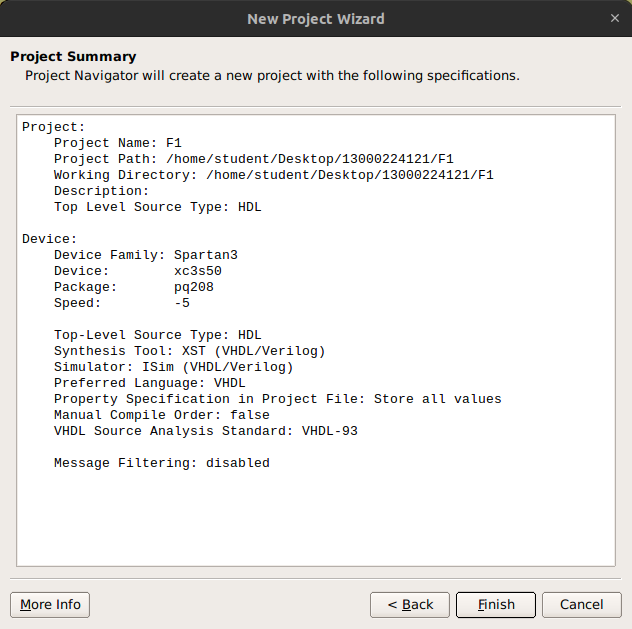Click the New Project Wizard title bar
This screenshot has height=629, width=632.
[x=316, y=18]
